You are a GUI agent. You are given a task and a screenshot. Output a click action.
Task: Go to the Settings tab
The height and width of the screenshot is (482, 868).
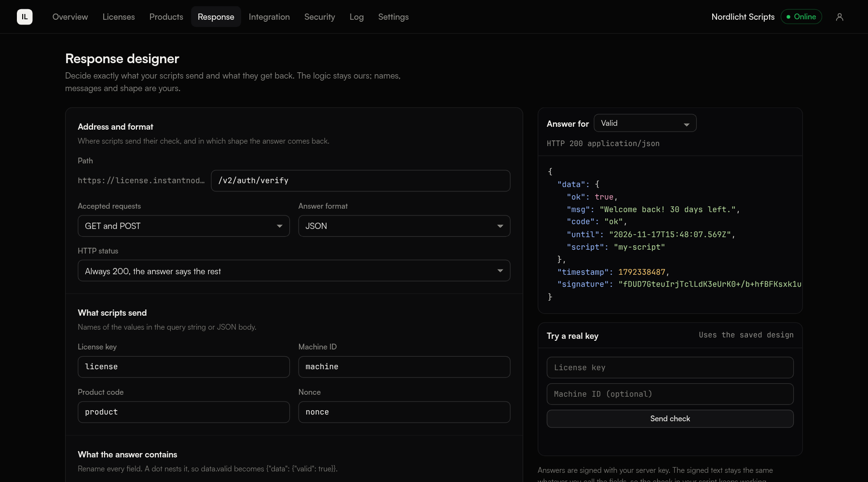coord(393,17)
